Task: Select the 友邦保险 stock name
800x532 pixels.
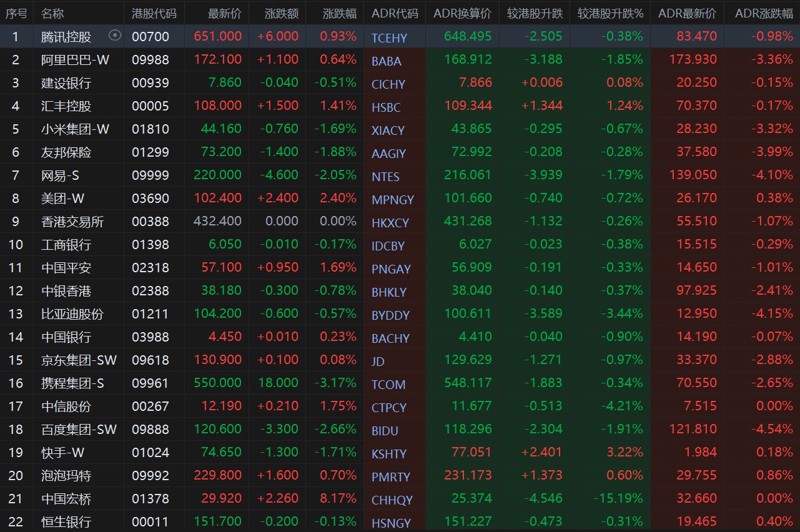Action: pyautogui.click(x=66, y=152)
